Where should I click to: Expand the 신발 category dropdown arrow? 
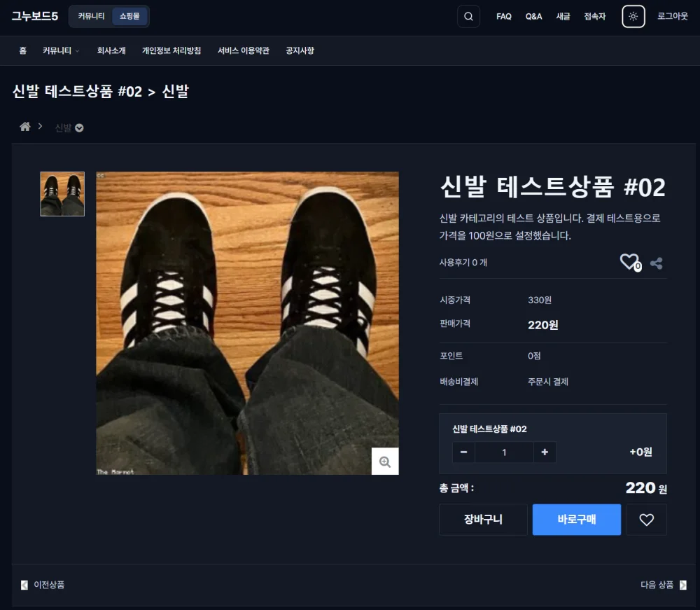click(x=80, y=128)
